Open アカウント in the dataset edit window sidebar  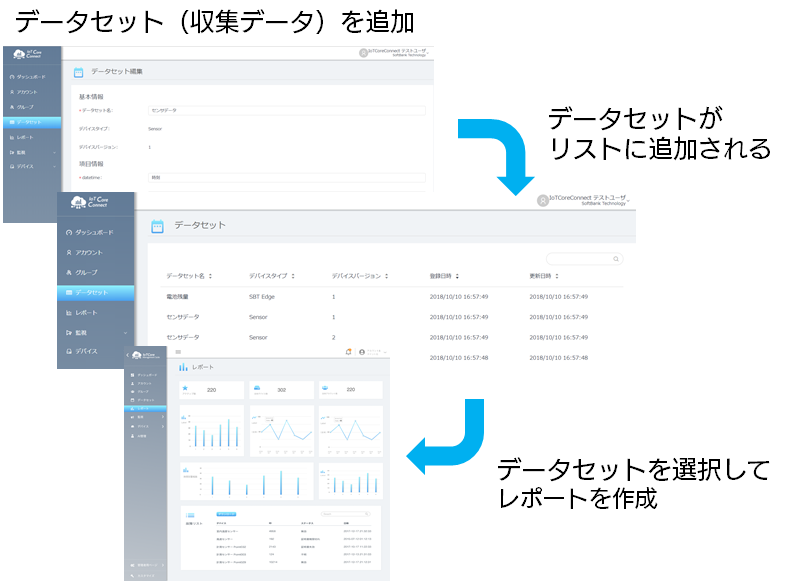point(24,92)
